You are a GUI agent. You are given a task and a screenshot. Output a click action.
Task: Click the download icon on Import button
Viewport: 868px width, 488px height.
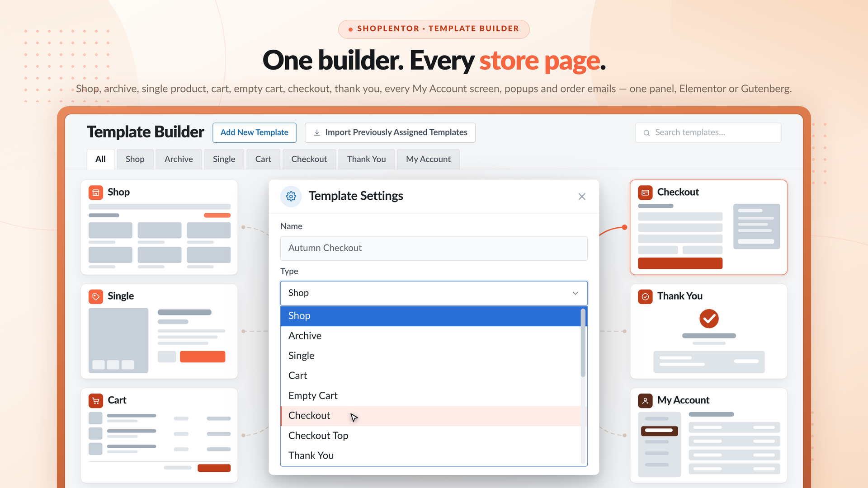(x=317, y=132)
